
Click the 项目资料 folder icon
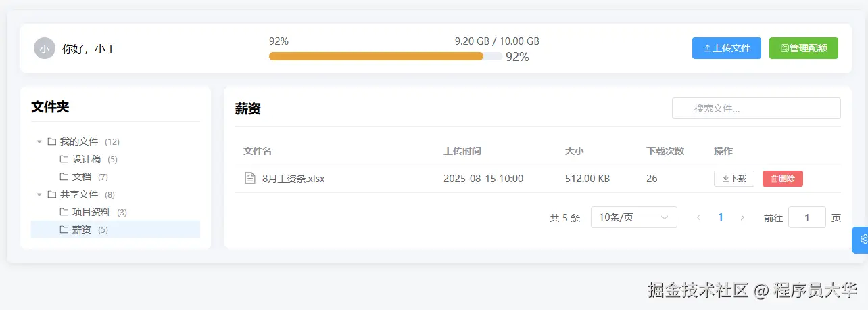tap(64, 212)
